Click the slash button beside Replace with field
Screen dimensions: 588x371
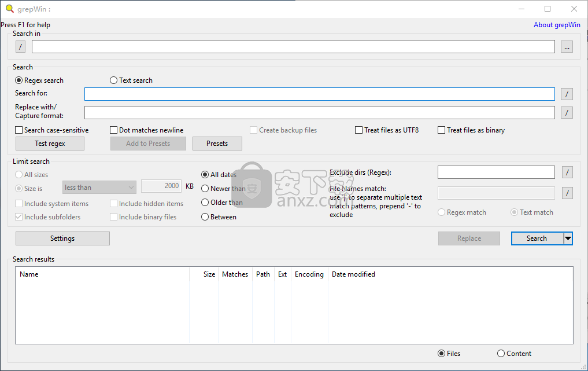pos(567,112)
